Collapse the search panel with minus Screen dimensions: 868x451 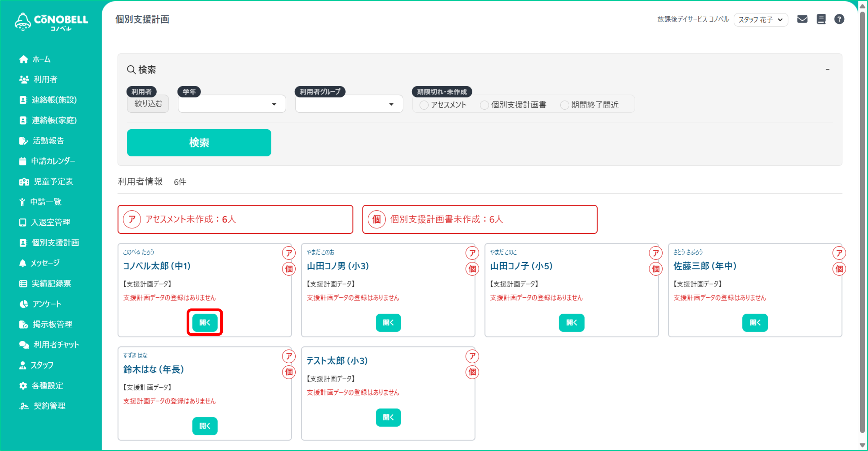(x=827, y=69)
